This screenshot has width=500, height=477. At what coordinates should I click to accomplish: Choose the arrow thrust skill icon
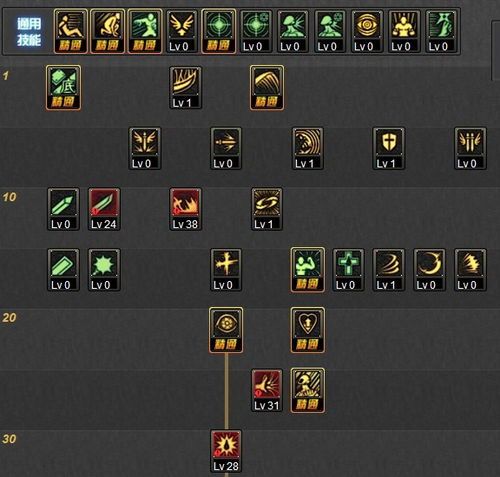[x=226, y=148]
